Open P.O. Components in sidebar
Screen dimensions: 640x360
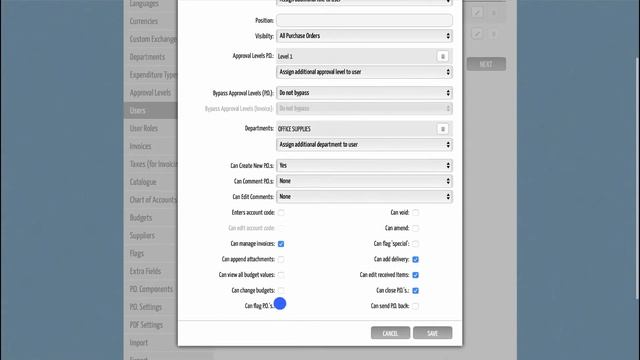tap(151, 289)
